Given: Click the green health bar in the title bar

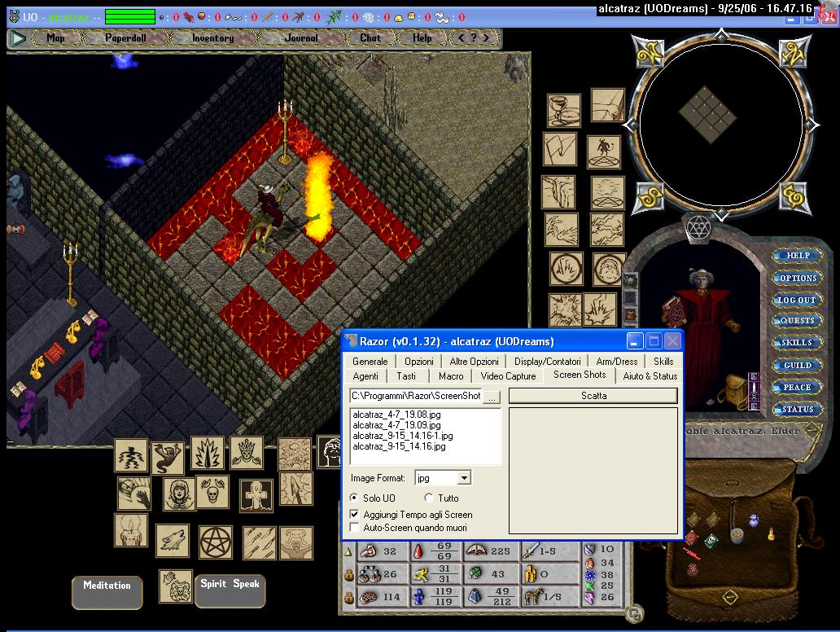Looking at the screenshot, I should click(x=130, y=17).
